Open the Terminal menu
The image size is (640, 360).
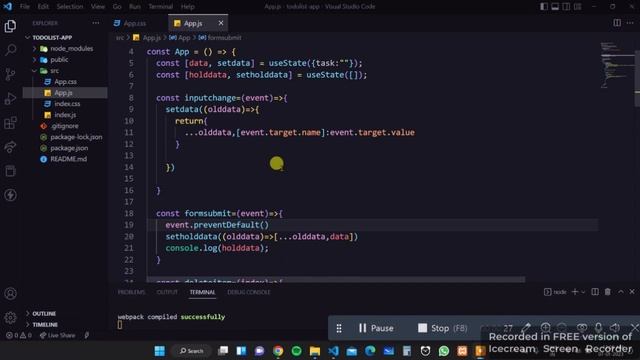160,7
